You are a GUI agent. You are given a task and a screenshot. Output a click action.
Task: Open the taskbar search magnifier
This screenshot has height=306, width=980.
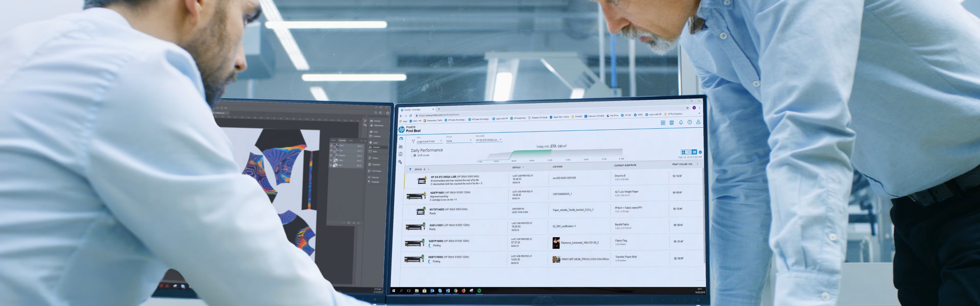[401, 291]
